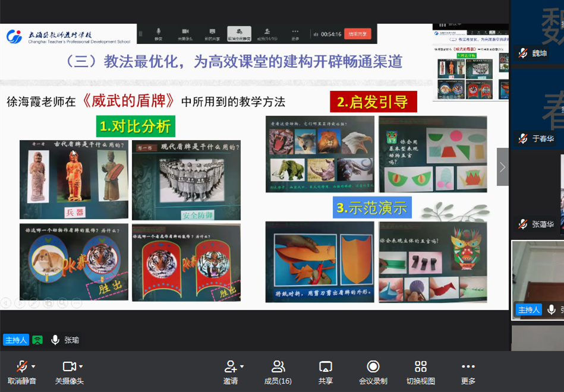This screenshot has width=564, height=392.
Task: Open the 成员(16) members panel
Action: tap(278, 372)
